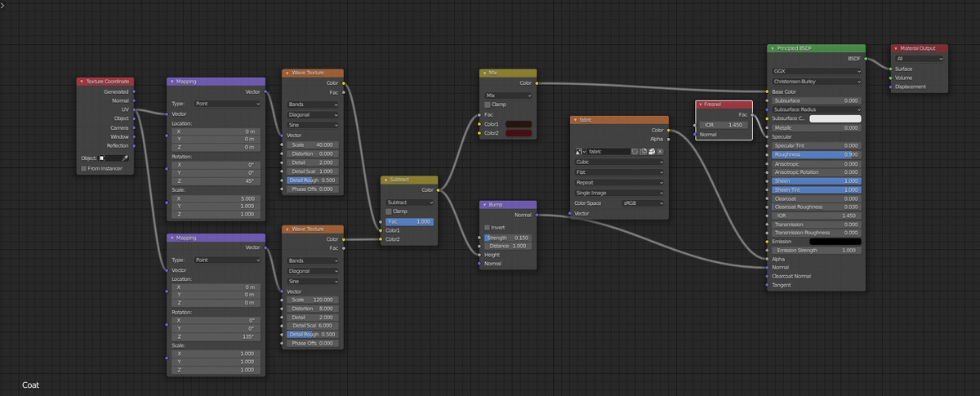Screen dimensions: 980x396
Task: Click Color1 swatch in Mix node
Action: [x=519, y=123]
